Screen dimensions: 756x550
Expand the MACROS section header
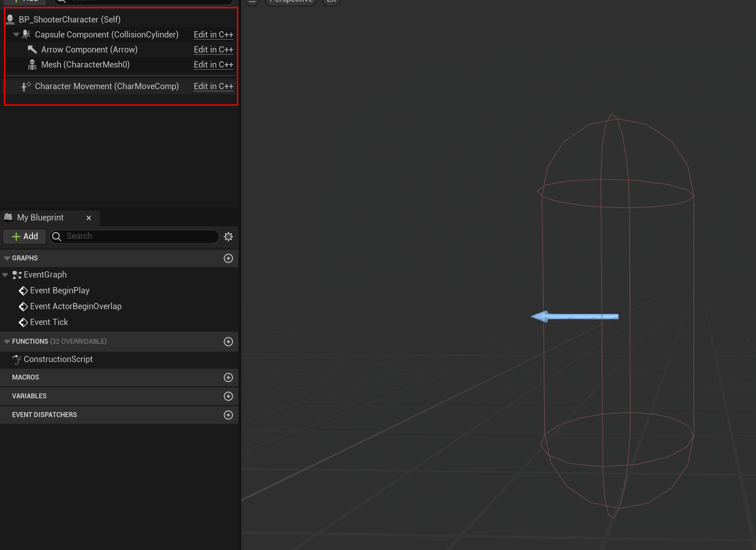[119, 377]
